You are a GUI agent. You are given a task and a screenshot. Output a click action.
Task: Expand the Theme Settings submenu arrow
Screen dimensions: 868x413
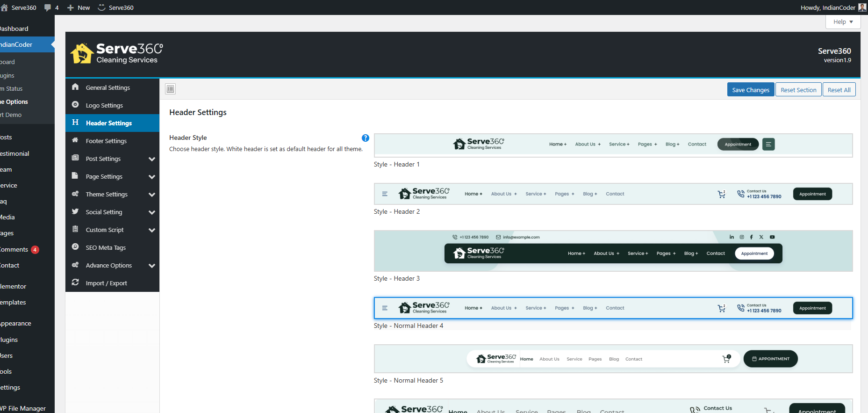151,195
